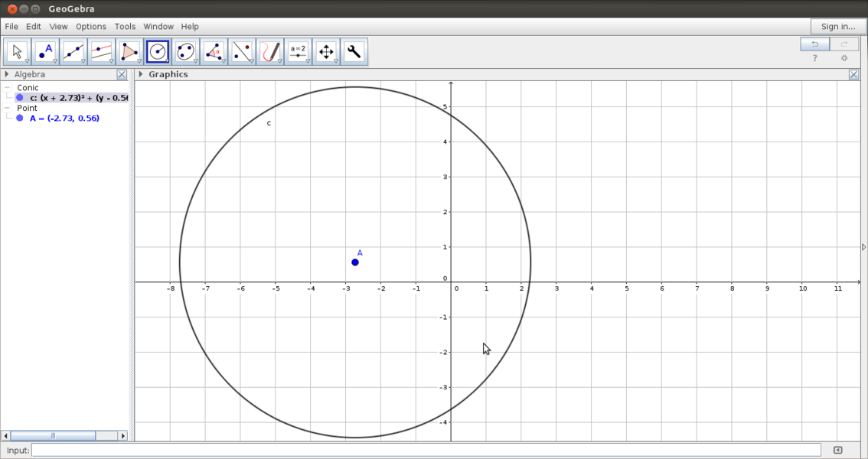Screen dimensions: 868x459
Task: Hide circle c using its visibility dot
Action: click(19, 97)
